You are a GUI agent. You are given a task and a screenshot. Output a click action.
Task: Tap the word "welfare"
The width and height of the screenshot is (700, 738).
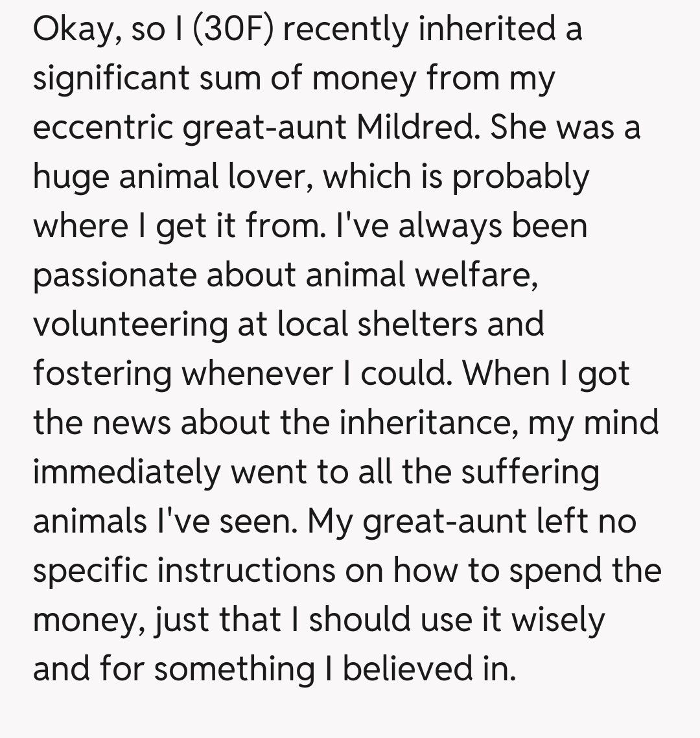click(x=476, y=275)
